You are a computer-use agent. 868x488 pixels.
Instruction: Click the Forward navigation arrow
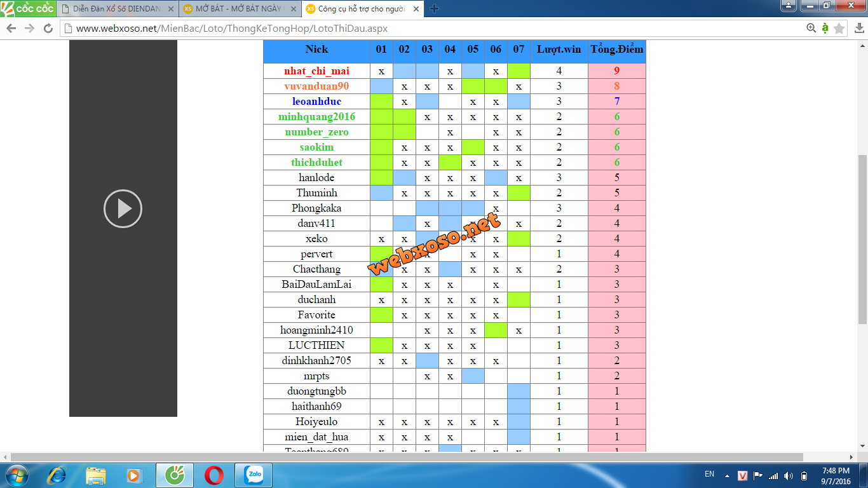pos(29,29)
